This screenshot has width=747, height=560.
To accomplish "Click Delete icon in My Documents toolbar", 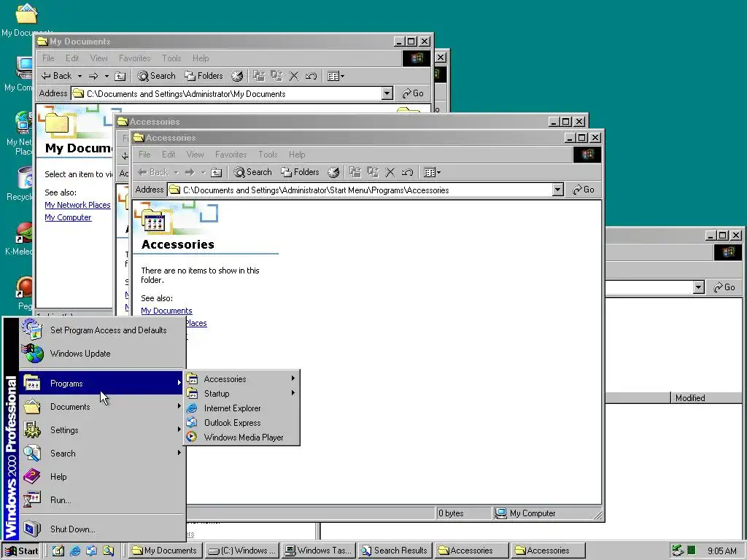I will [x=294, y=76].
